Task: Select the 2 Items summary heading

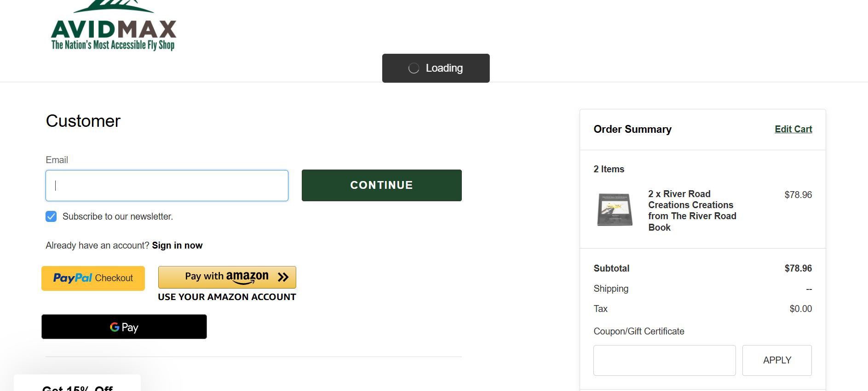Action: 609,169
